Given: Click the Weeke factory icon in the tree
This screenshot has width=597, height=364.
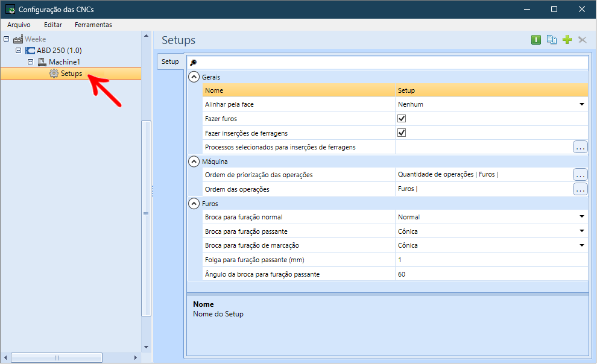Looking at the screenshot, I should pos(18,39).
